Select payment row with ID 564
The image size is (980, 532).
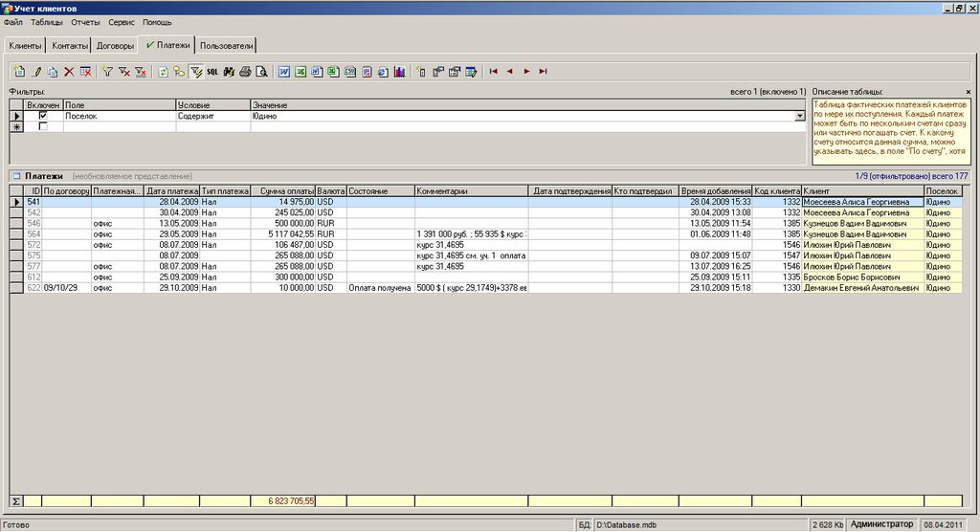(x=34, y=233)
